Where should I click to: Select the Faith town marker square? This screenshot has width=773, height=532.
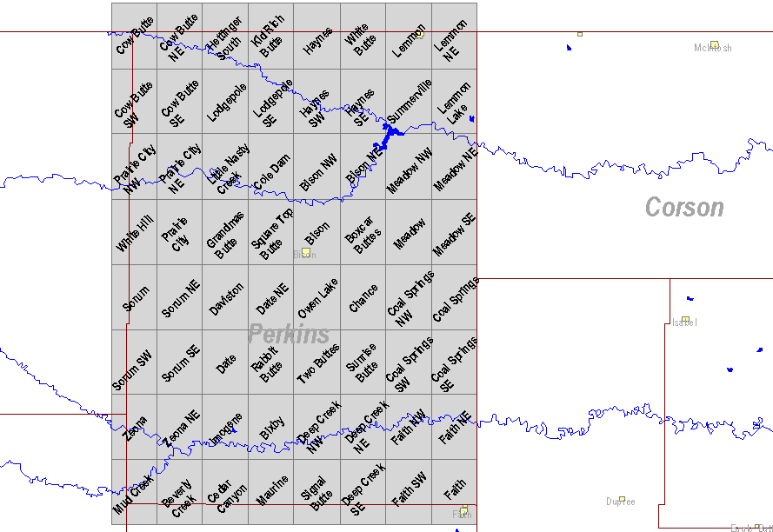pyautogui.click(x=463, y=510)
